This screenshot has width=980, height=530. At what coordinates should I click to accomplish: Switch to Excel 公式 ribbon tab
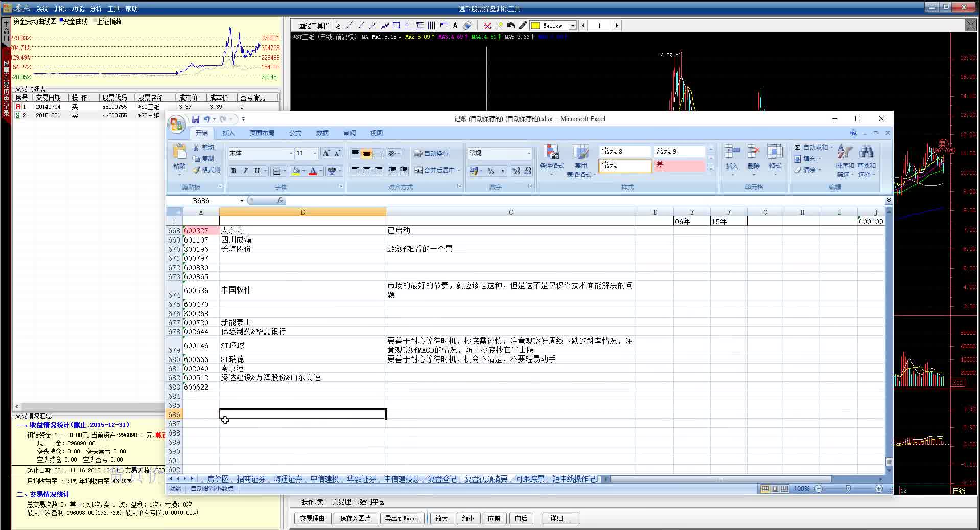point(295,133)
